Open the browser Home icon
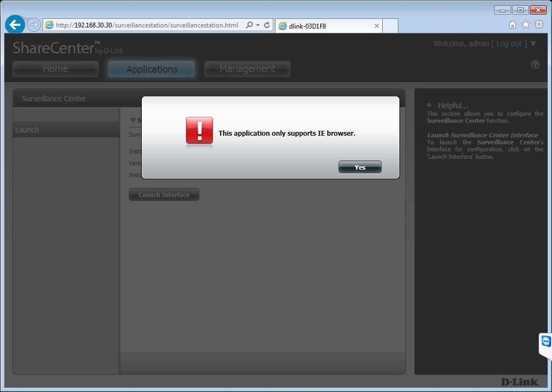The height and width of the screenshot is (392, 552). pyautogui.click(x=513, y=25)
